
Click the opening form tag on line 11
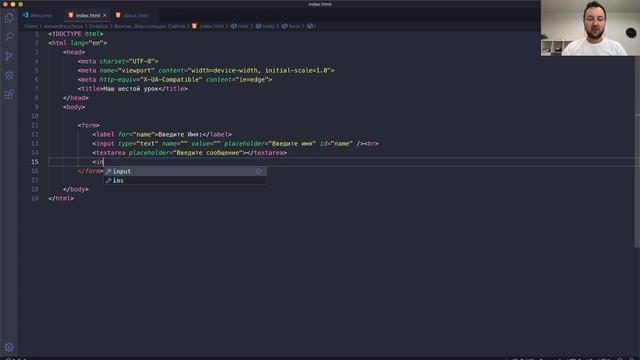(x=89, y=125)
